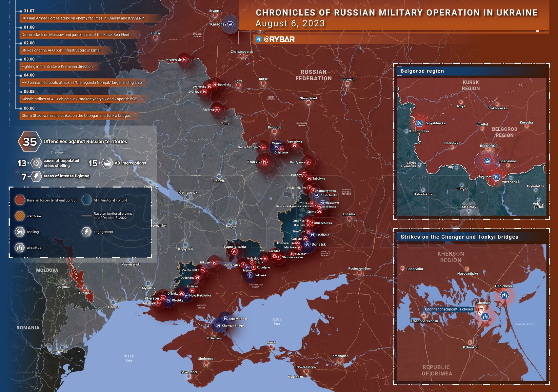The height and width of the screenshot is (392, 558).
Task: Click the Hremyach shelling icon
Action: pyautogui.click(x=184, y=60)
